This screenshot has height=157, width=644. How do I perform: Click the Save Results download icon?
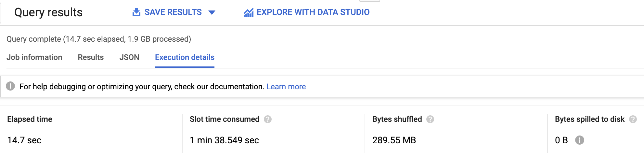click(136, 12)
